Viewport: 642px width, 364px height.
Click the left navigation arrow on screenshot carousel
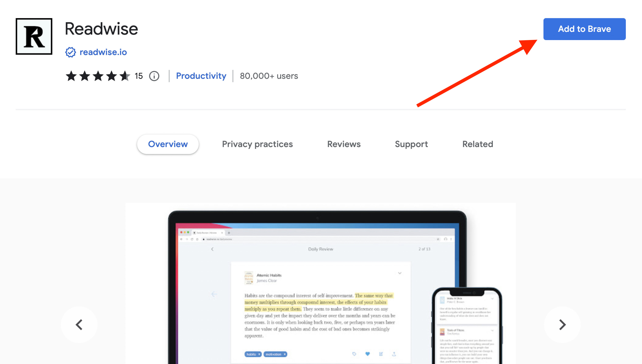[79, 325]
